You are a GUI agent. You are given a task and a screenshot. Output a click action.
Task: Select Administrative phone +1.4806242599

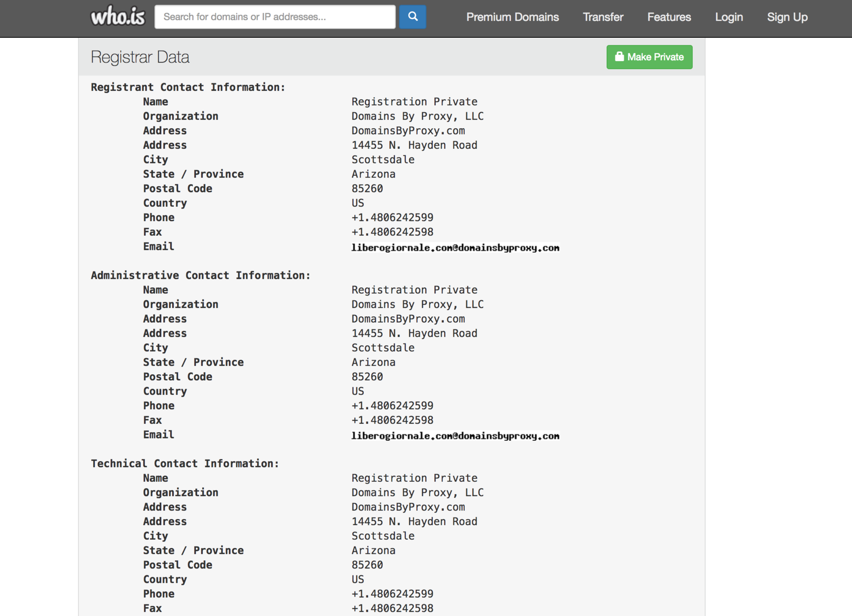pyautogui.click(x=392, y=406)
